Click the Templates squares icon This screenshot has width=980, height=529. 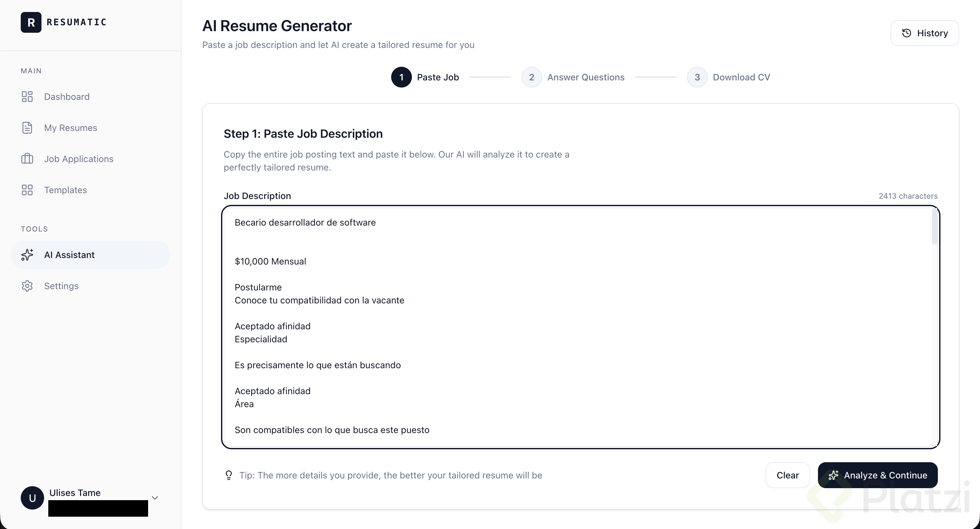(x=27, y=190)
